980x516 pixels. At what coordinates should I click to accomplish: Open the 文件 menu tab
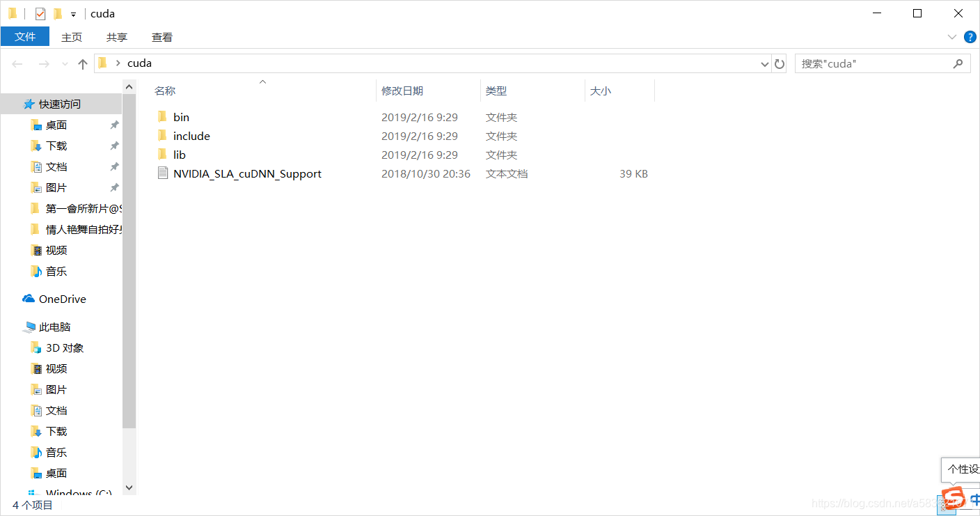(x=25, y=36)
